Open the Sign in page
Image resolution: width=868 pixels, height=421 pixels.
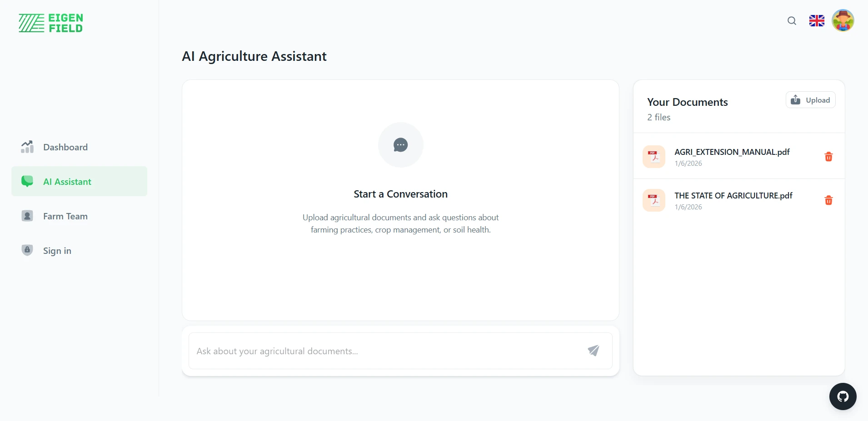(x=57, y=251)
